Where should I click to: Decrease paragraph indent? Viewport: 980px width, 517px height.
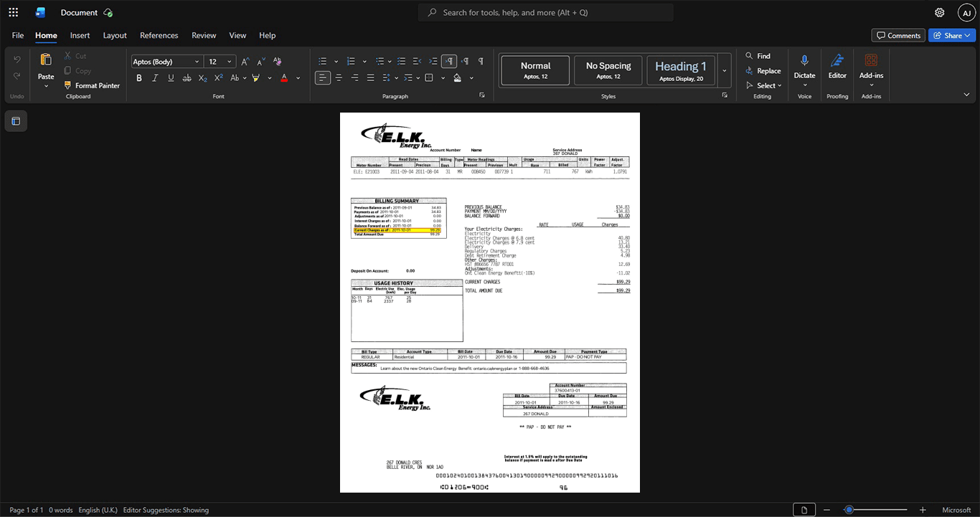tap(418, 62)
